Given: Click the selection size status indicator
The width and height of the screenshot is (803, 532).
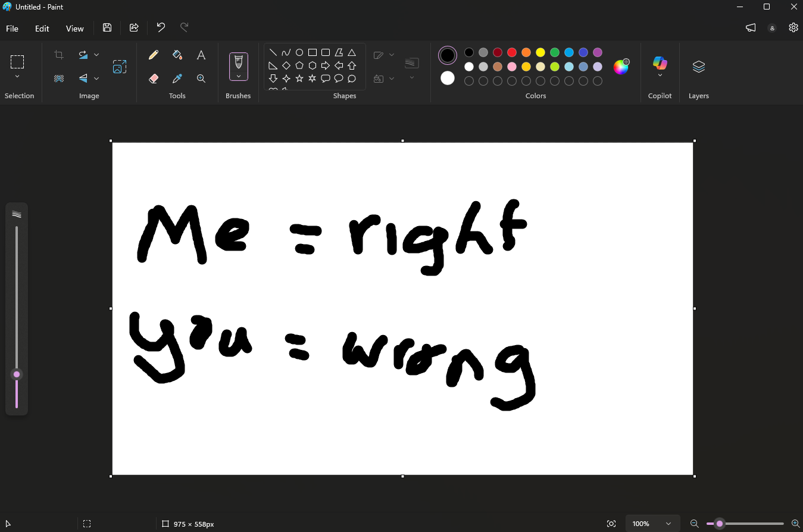Looking at the screenshot, I should pyautogui.click(x=87, y=524).
